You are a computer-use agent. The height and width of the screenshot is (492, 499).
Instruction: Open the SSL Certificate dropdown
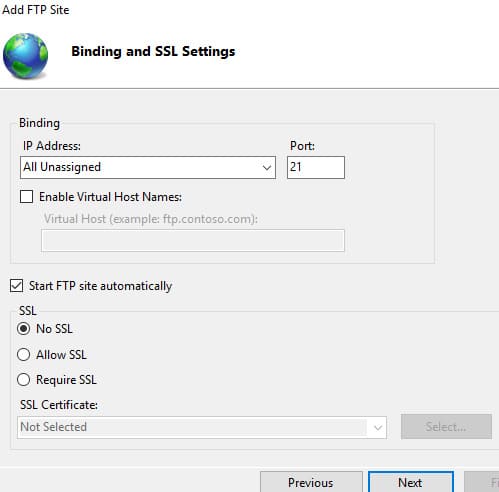[x=202, y=427]
